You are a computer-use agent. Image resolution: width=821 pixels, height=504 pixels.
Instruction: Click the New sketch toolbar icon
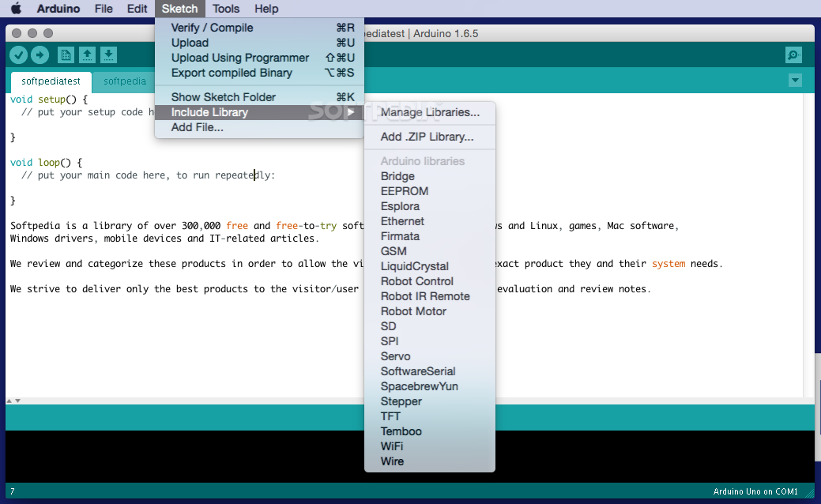(x=66, y=55)
